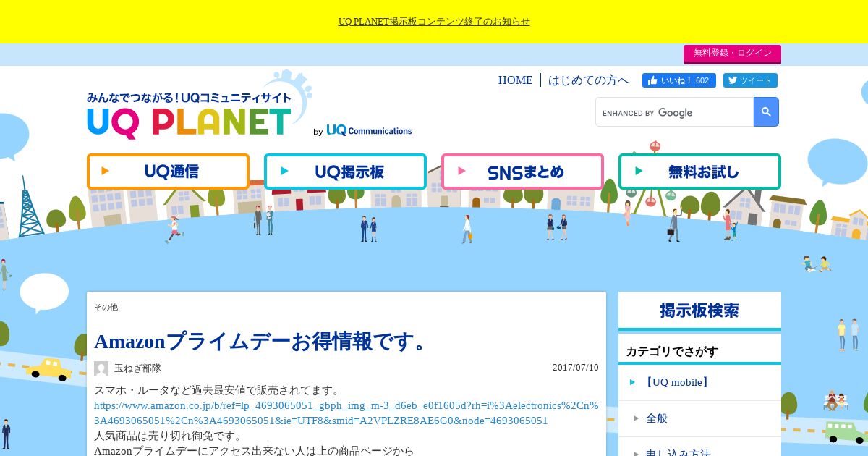Viewport: 868px width, 456px height.
Task: Follow the amazon.co.jp URL in the post
Action: pos(346,413)
